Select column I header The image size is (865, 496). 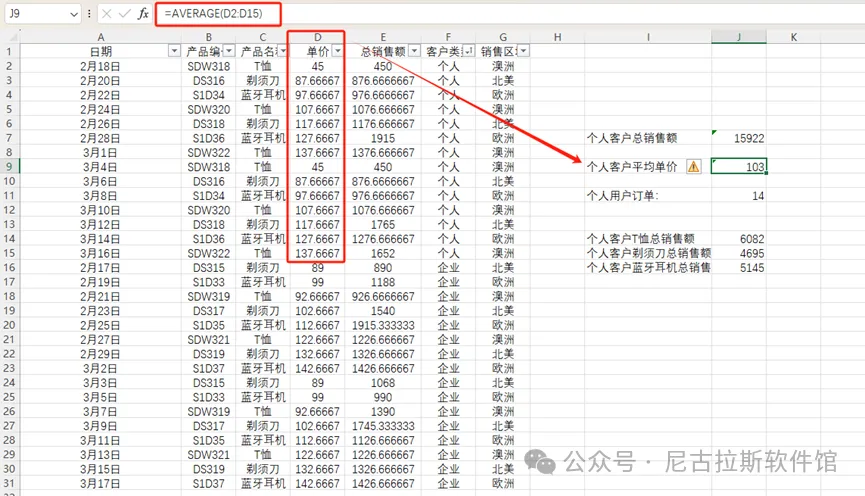click(648, 37)
